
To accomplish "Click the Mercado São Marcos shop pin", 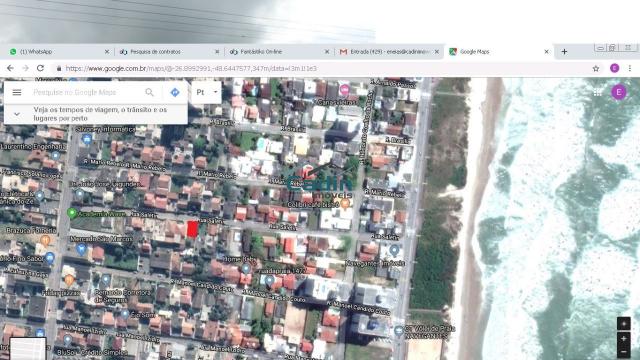I will click(81, 249).
